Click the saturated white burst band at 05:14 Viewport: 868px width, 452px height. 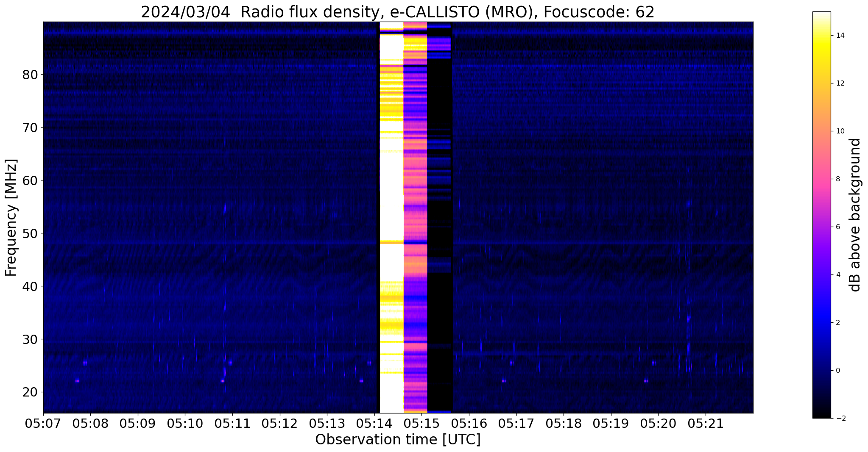click(x=391, y=217)
